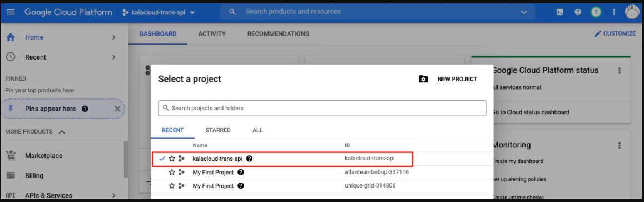Open the user account avatar
This screenshot has width=644, height=202.
pos(632,12)
